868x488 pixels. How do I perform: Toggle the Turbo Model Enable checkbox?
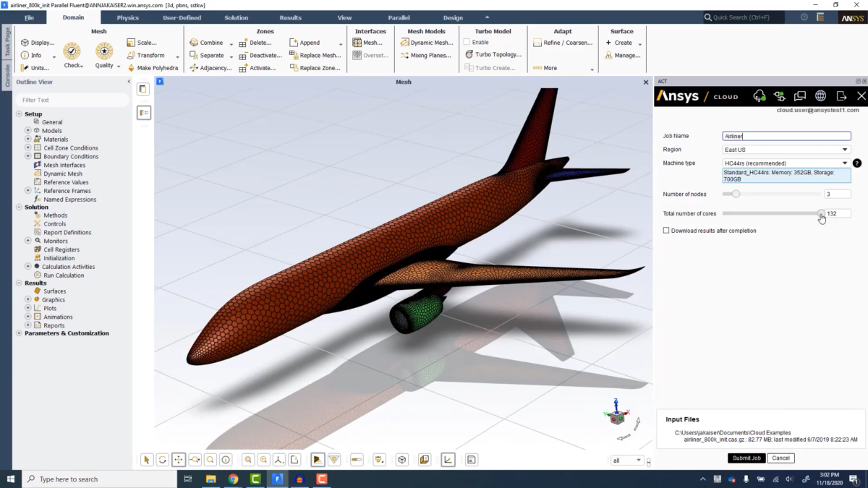[467, 43]
